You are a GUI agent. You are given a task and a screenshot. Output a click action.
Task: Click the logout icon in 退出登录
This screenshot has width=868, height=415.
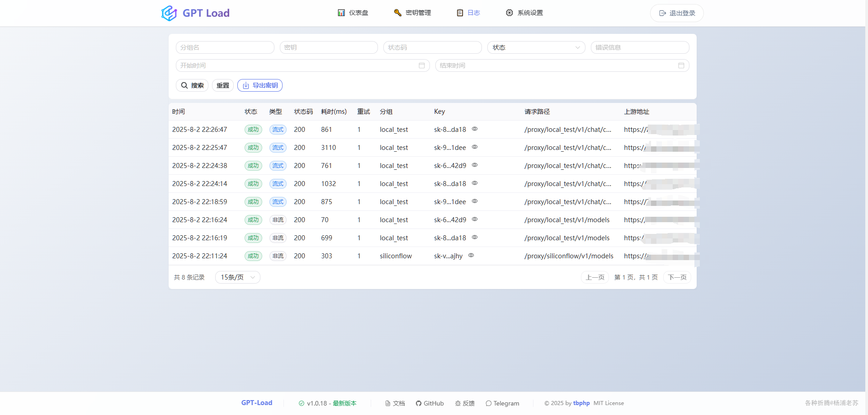tap(662, 13)
